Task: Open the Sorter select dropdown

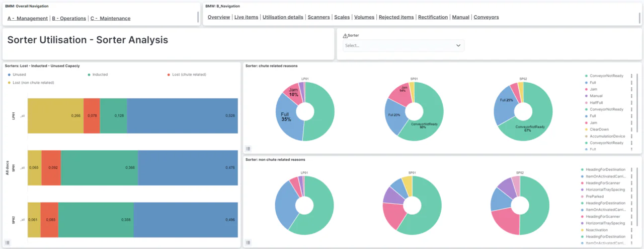Action: click(x=404, y=45)
